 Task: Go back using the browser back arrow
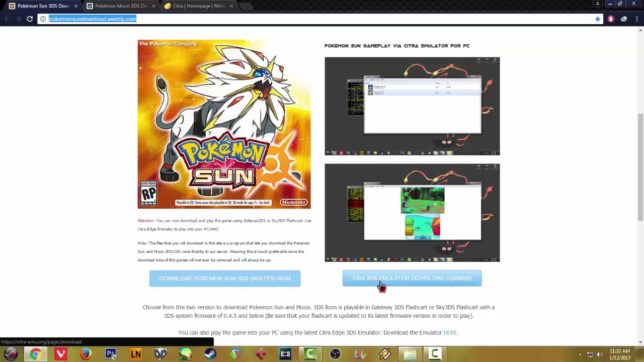click(6, 19)
